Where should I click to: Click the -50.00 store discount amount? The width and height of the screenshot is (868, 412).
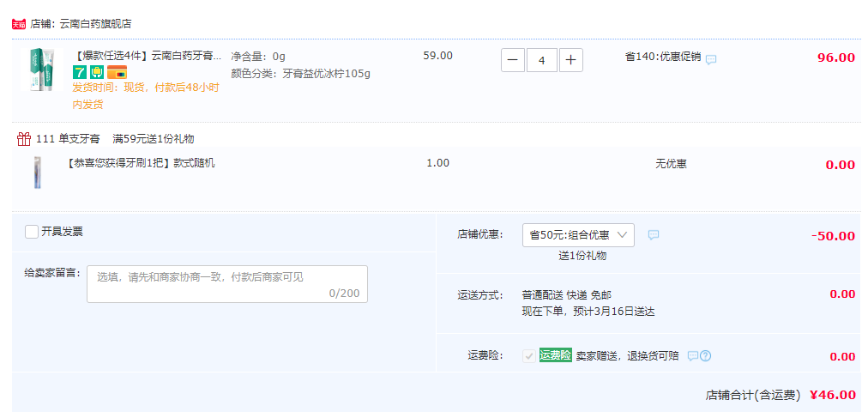click(x=833, y=236)
